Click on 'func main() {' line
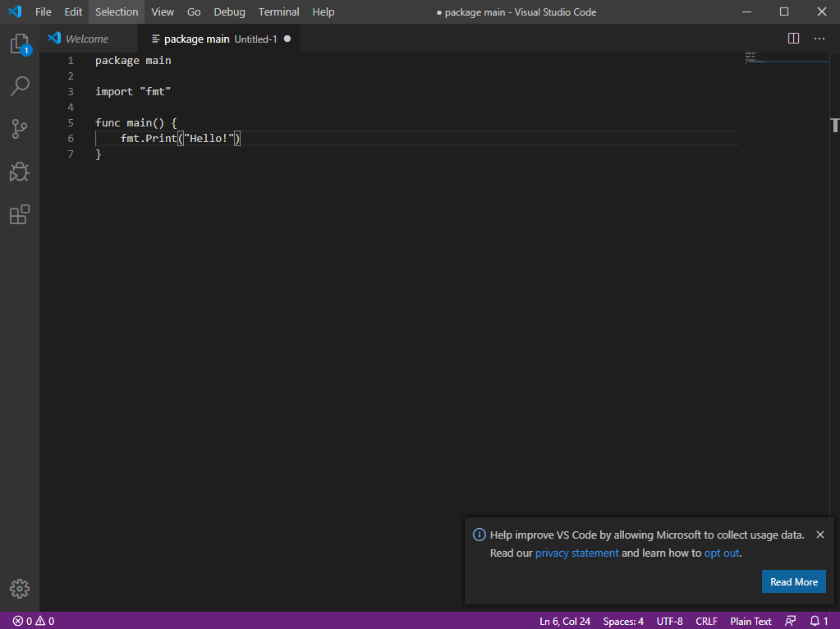 136,122
